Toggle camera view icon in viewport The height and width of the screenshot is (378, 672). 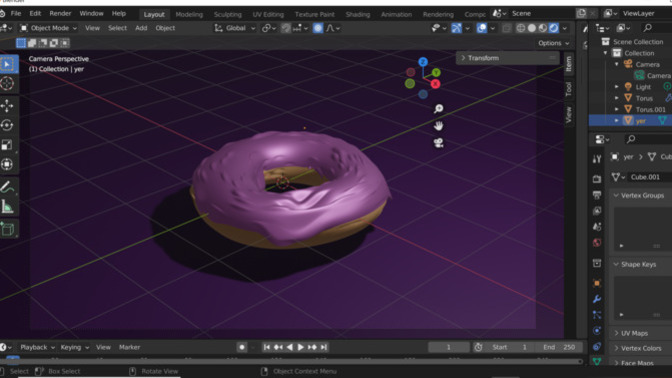438,143
